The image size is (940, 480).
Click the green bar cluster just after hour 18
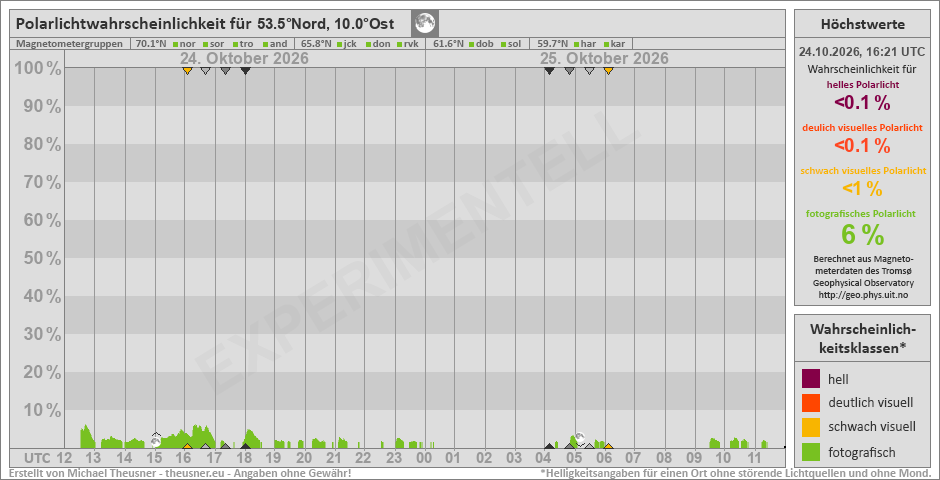[251, 439]
